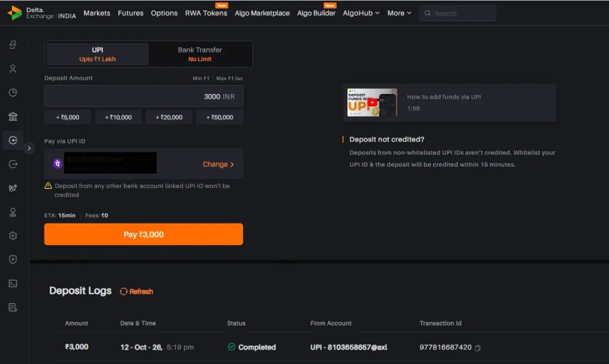Select the UPI deposit tab

pyautogui.click(x=98, y=54)
